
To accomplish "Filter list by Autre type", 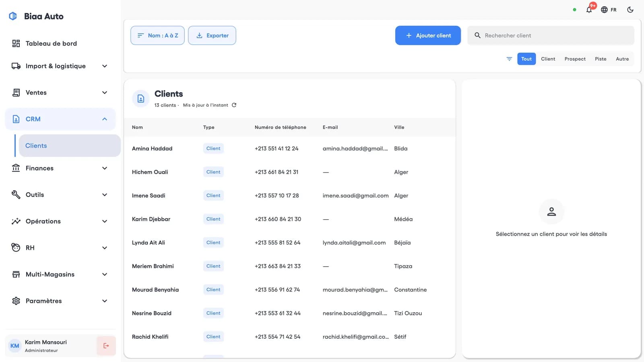I will (x=622, y=59).
